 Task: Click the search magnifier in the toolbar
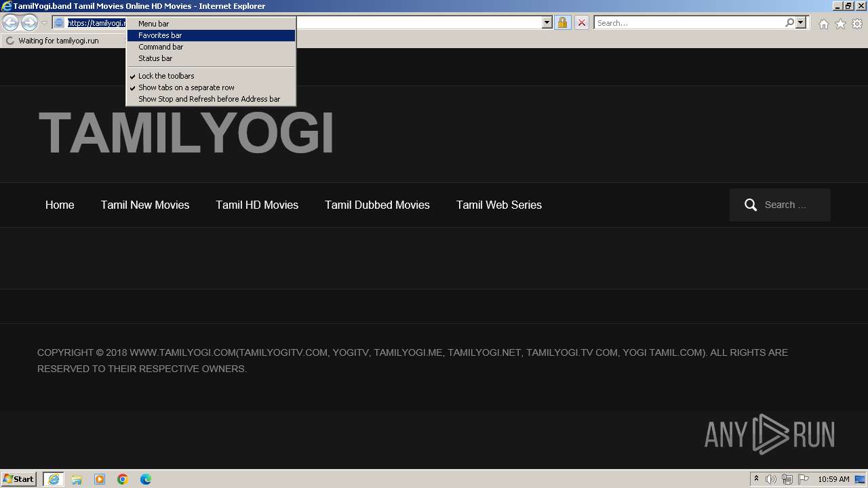pyautogui.click(x=789, y=23)
